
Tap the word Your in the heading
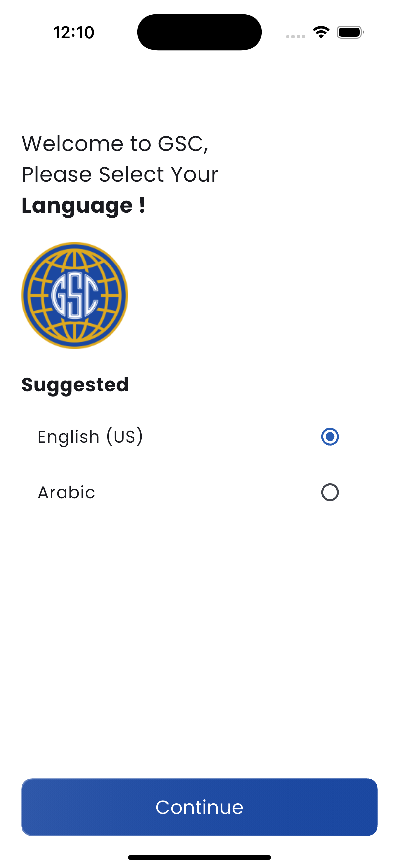pyautogui.click(x=195, y=174)
